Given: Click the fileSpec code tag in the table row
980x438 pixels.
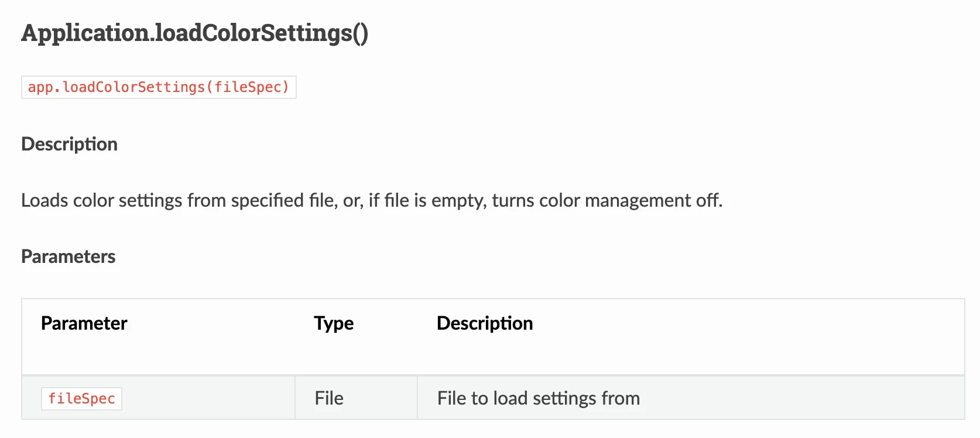Looking at the screenshot, I should 81,399.
